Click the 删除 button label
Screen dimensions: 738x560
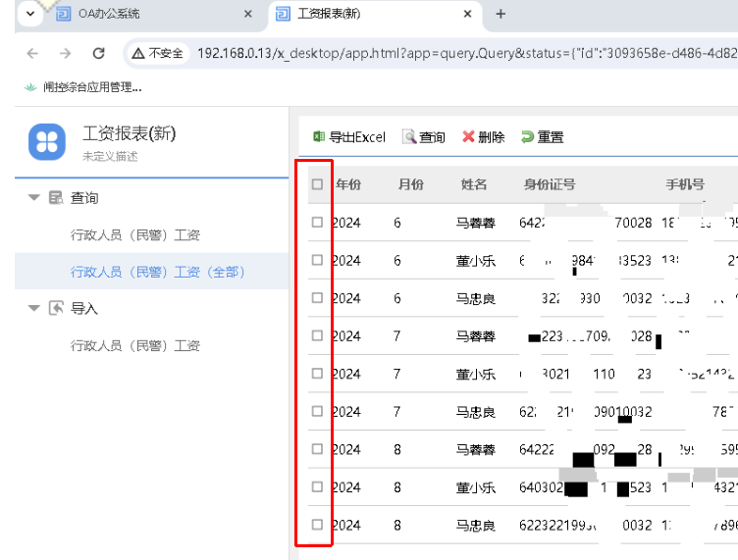point(492,137)
